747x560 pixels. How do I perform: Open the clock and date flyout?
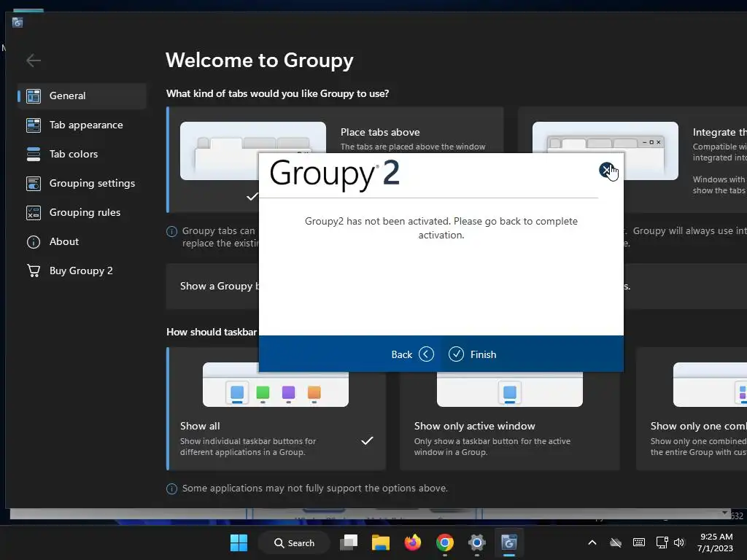[715, 542]
